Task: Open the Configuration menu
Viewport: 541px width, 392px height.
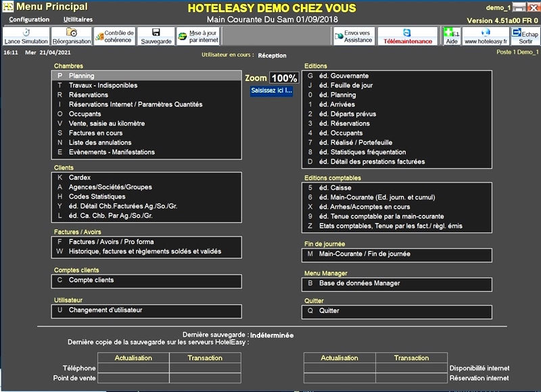Action: [x=29, y=20]
